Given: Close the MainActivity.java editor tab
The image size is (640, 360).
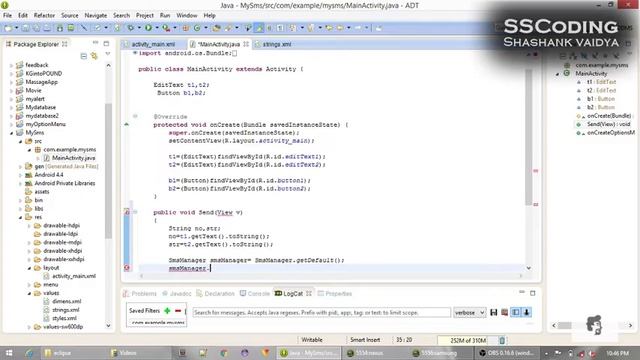Looking at the screenshot, I should (x=246, y=44).
